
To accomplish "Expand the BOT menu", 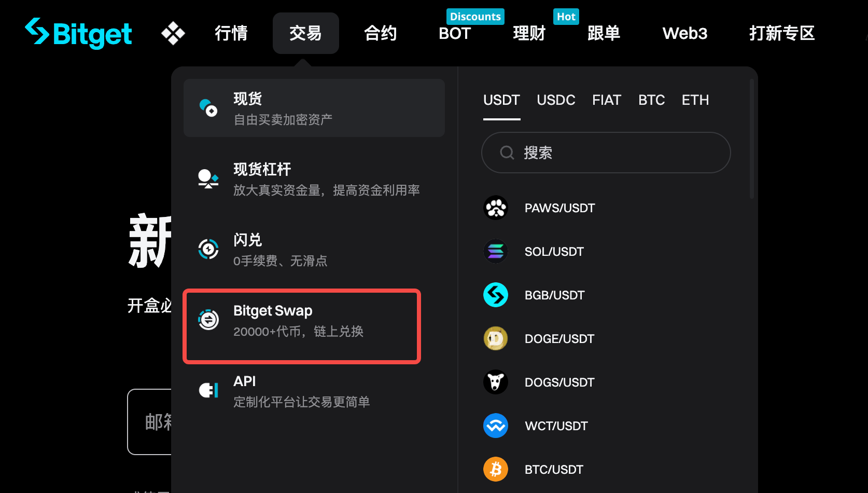I will point(455,33).
